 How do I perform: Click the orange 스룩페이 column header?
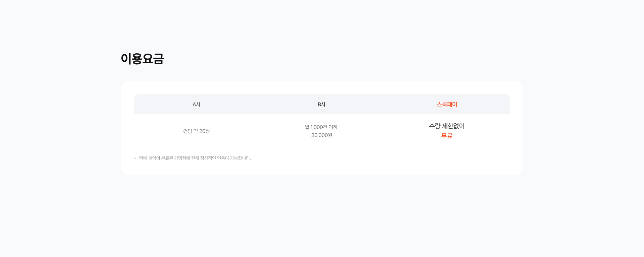tap(447, 105)
